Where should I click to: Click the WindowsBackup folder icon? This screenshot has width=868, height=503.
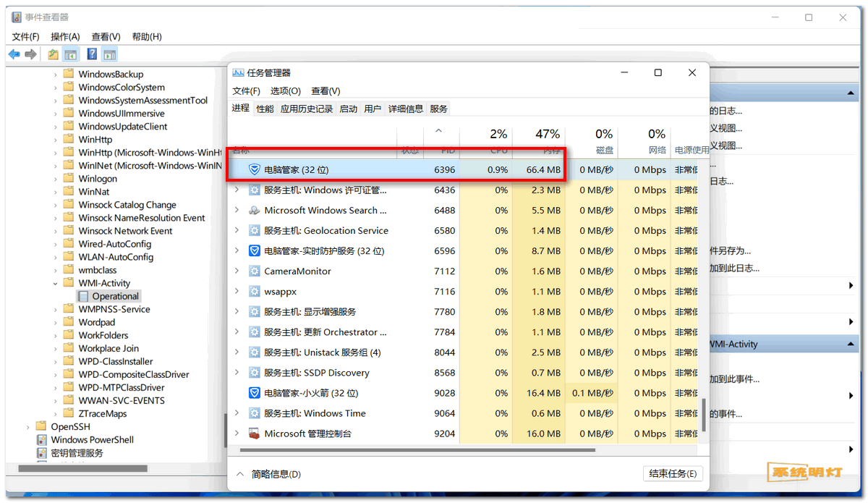pyautogui.click(x=68, y=74)
